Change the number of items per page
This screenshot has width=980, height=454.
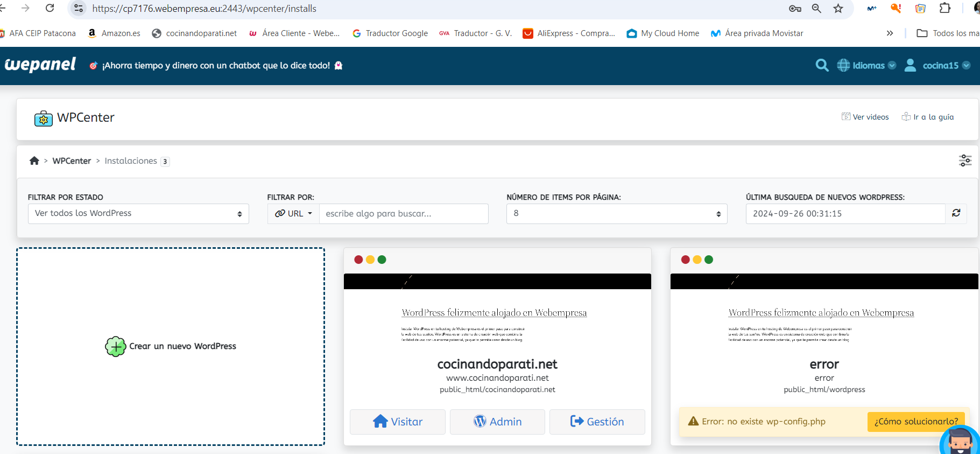pos(616,213)
